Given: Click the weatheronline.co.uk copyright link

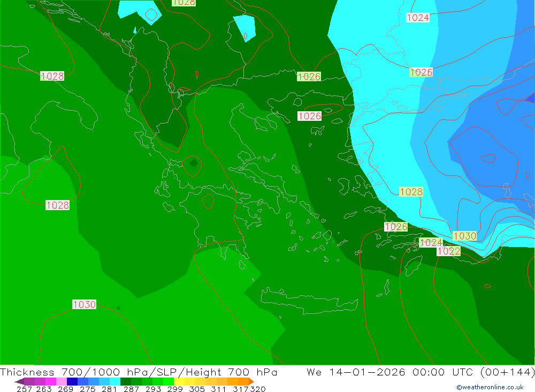Looking at the screenshot, I should (490, 387).
